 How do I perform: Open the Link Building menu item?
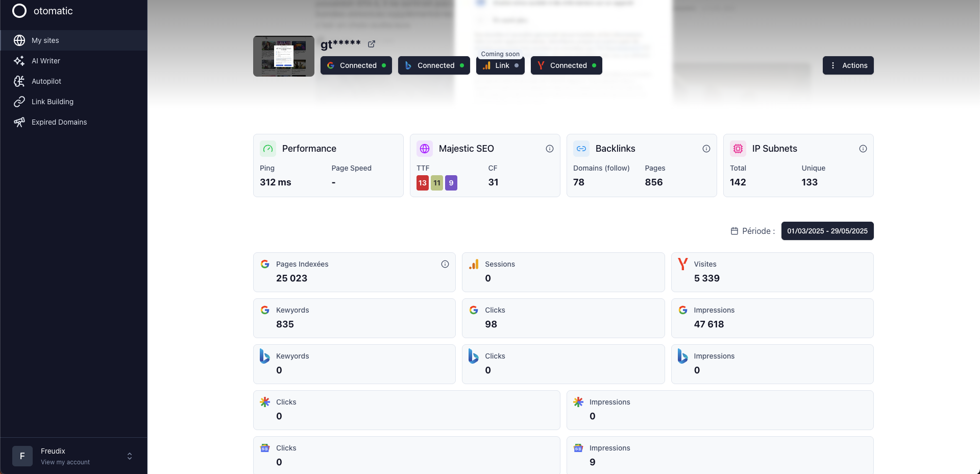tap(52, 102)
